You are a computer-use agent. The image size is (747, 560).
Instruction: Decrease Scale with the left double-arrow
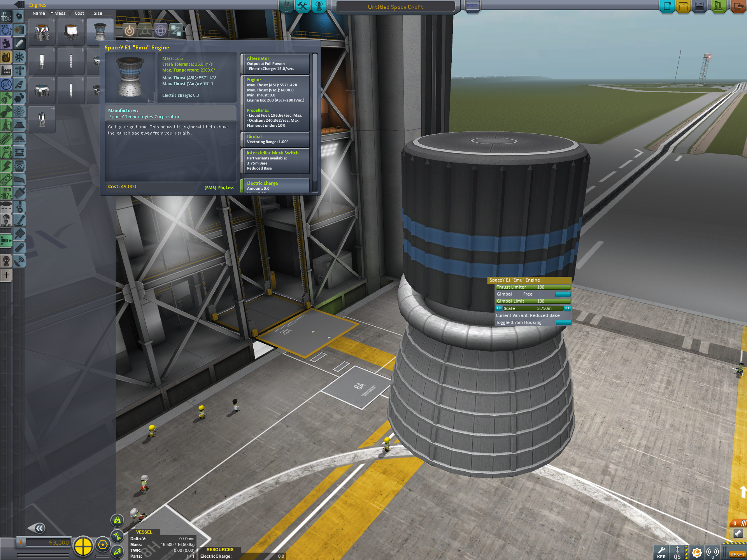tap(499, 308)
